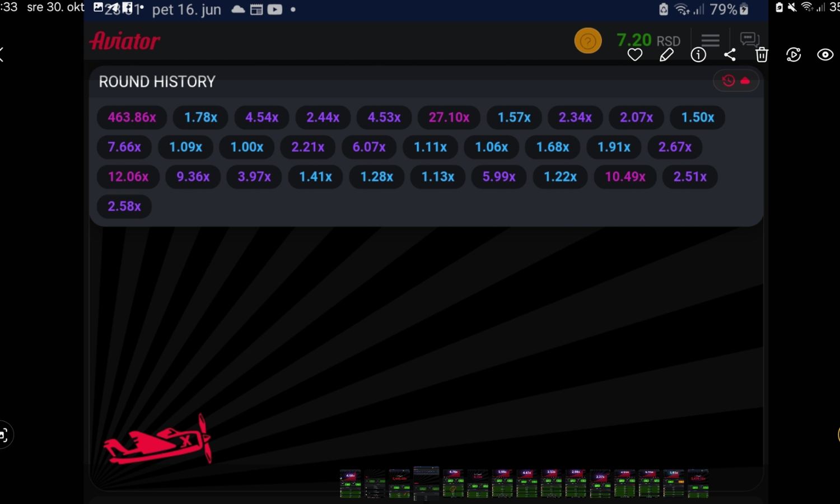Select the 27.10x round result
This screenshot has width=840, height=504.
tap(449, 118)
